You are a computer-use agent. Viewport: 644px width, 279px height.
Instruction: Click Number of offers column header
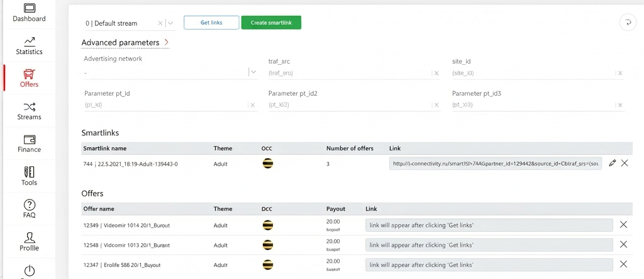tap(350, 148)
